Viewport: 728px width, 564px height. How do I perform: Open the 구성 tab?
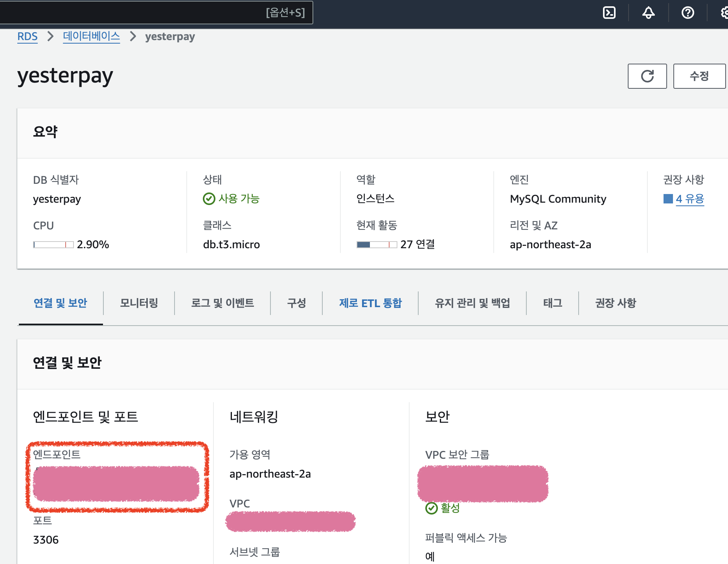point(296,303)
